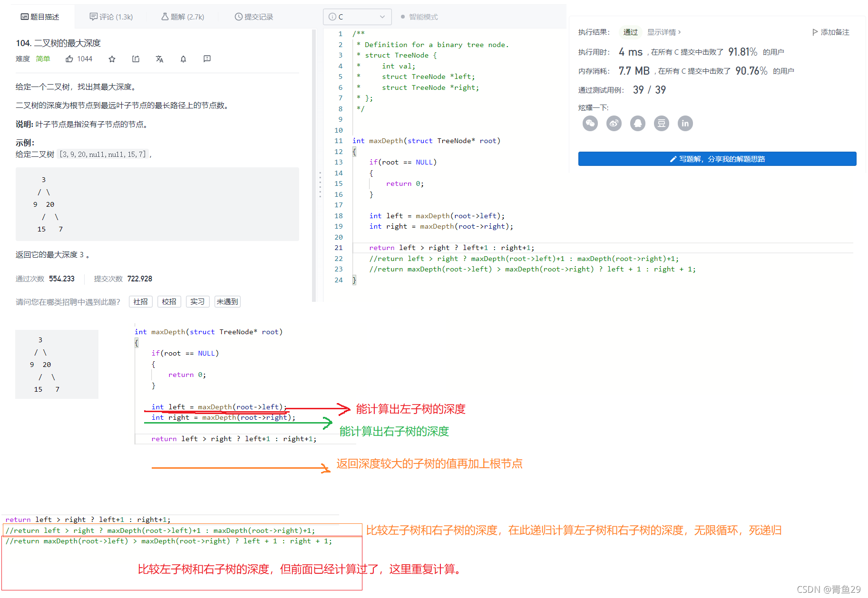The image size is (868, 598).
Task: Open the C language selector dropdown
Action: coord(357,16)
